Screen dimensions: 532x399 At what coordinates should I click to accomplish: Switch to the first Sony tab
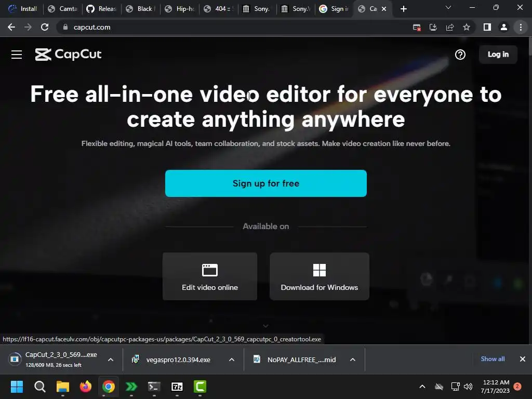[257, 9]
